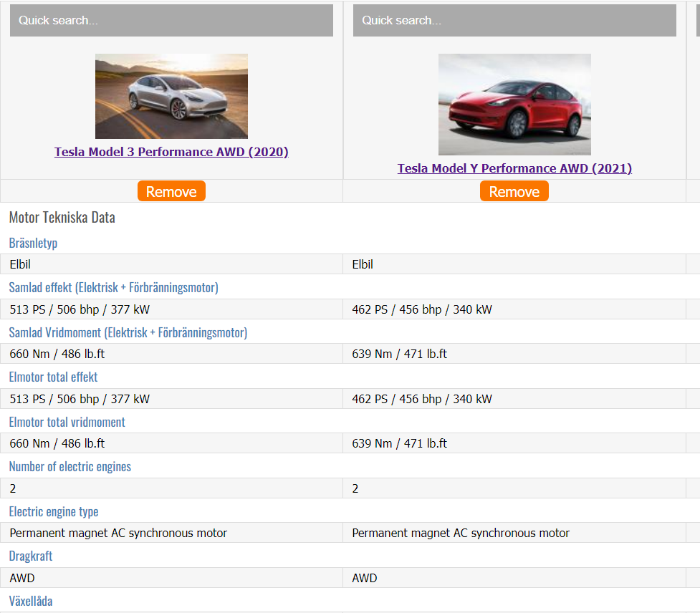Open Tesla Model 3 Performance AWD (2020) link

point(171,152)
